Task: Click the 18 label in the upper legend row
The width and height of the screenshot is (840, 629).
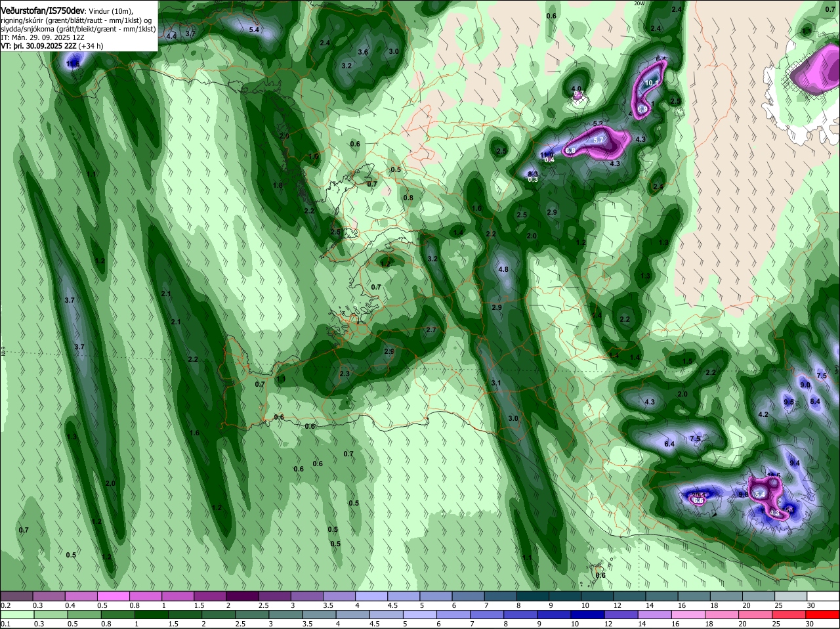Action: [x=714, y=605]
